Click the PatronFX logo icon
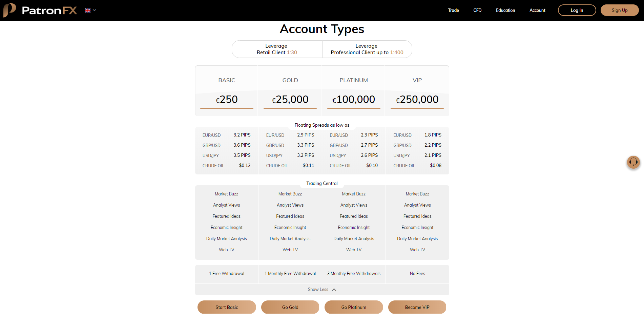Image resolution: width=644 pixels, height=316 pixels. coord(9,10)
